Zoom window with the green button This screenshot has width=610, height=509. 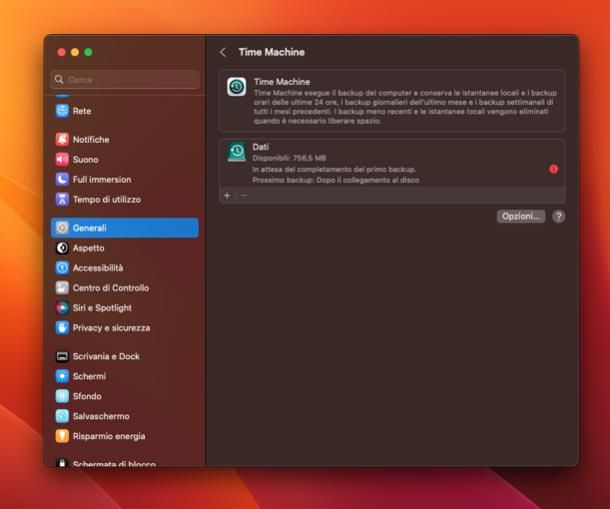pos(88,52)
